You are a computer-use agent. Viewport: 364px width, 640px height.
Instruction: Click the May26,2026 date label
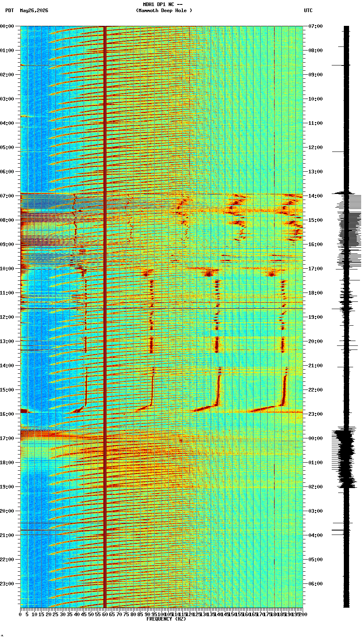(34, 11)
